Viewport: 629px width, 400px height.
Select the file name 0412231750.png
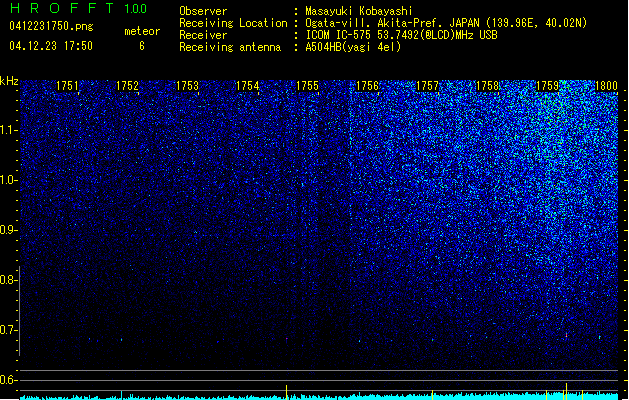[x=51, y=26]
